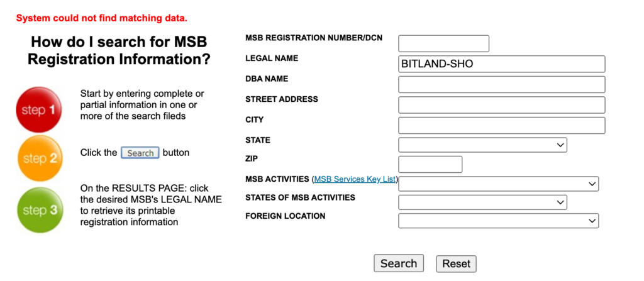Screen dimensions: 644x281
Task: Click the 'How do I search' heading
Action: [x=119, y=51]
